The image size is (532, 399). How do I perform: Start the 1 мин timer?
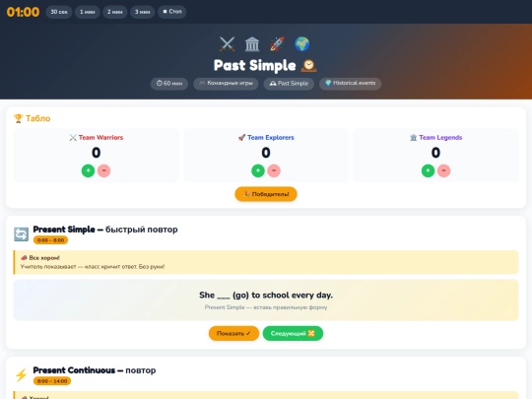(88, 12)
